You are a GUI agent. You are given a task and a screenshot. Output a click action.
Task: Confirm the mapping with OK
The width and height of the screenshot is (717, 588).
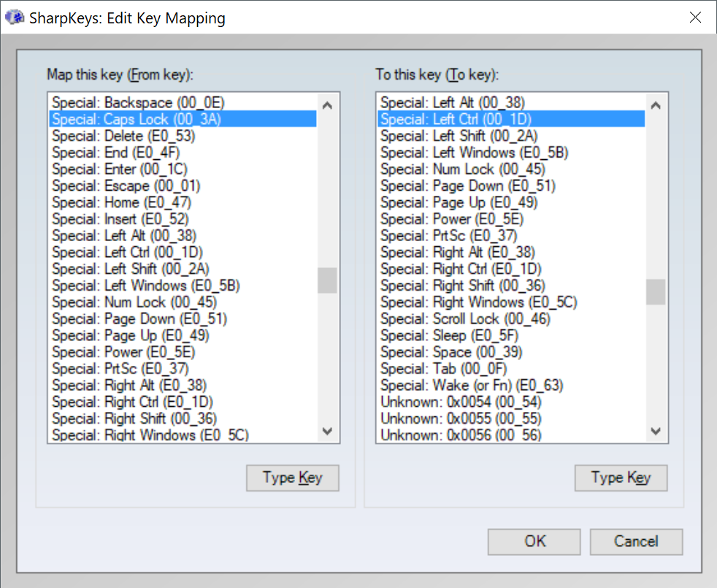[x=534, y=542]
